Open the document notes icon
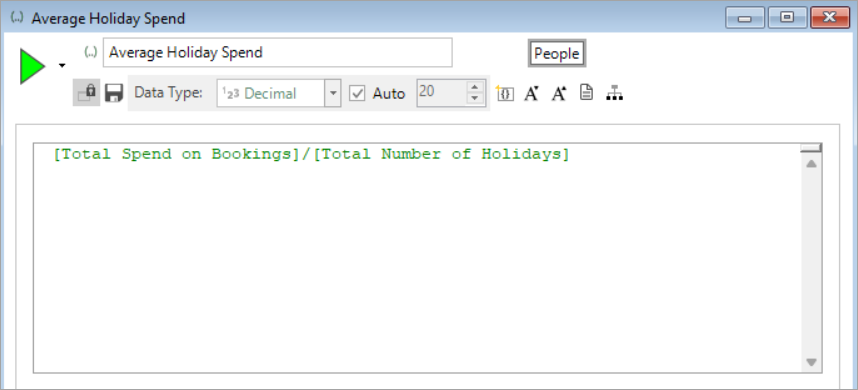The image size is (858, 390). [586, 92]
